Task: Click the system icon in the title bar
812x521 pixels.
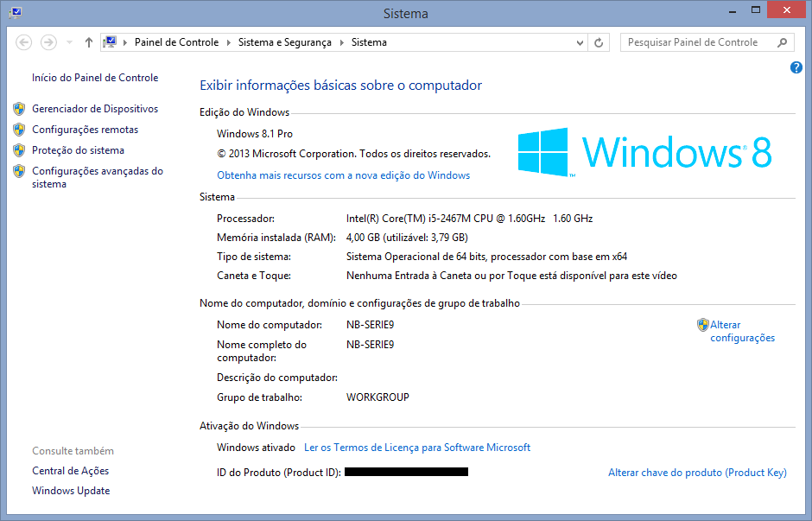Action: (15, 13)
